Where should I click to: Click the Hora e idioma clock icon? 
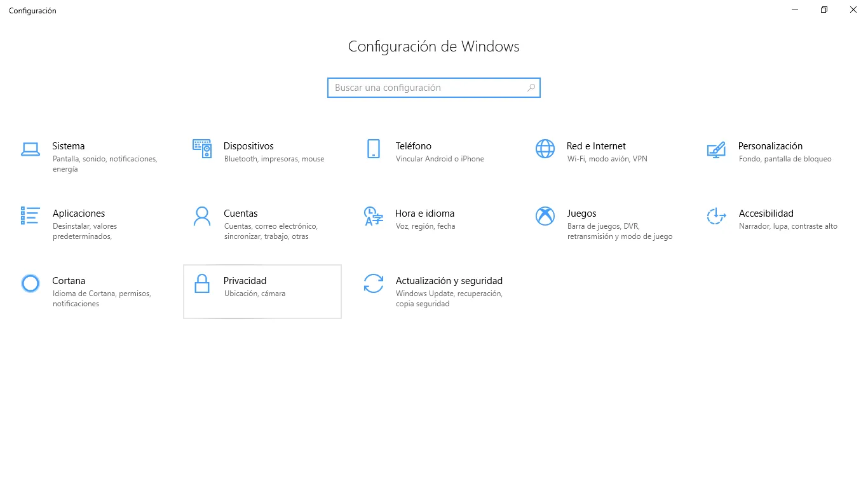pos(374,216)
